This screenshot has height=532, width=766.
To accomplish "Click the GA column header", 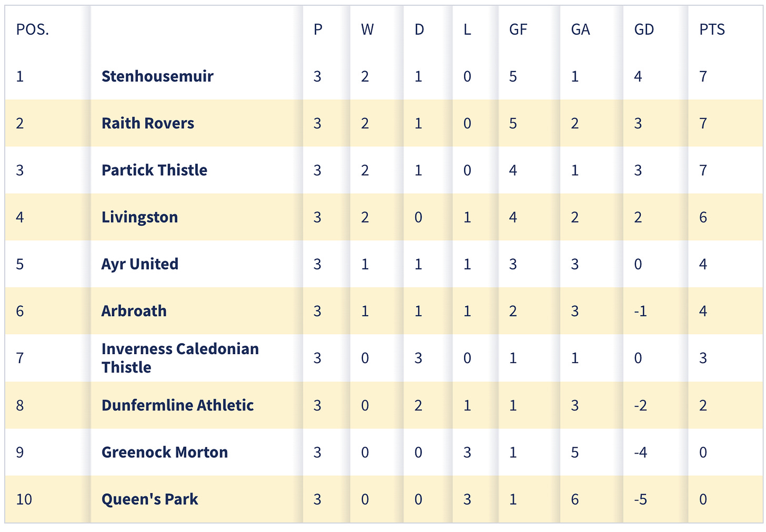I will click(580, 29).
